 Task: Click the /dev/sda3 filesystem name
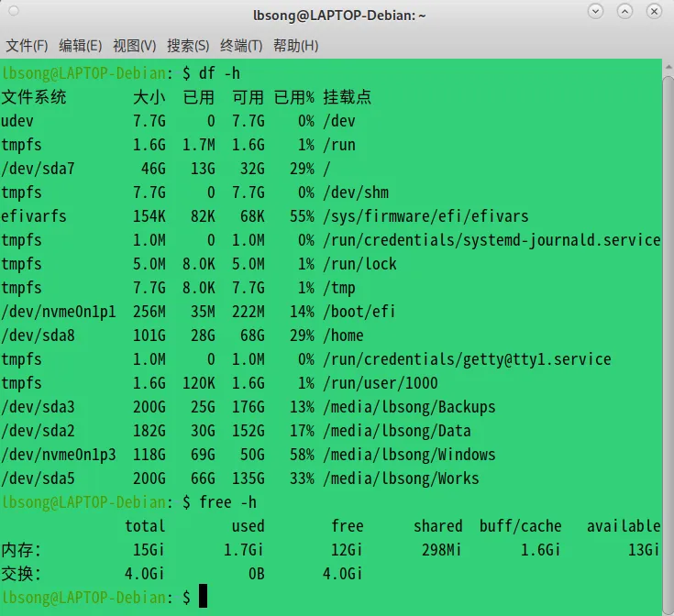tap(38, 407)
